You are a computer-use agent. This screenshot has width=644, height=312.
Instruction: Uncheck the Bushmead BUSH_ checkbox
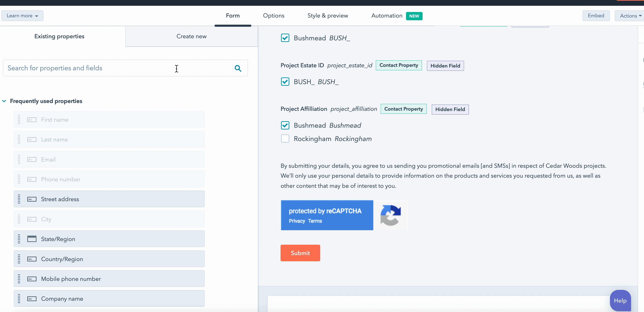[285, 38]
